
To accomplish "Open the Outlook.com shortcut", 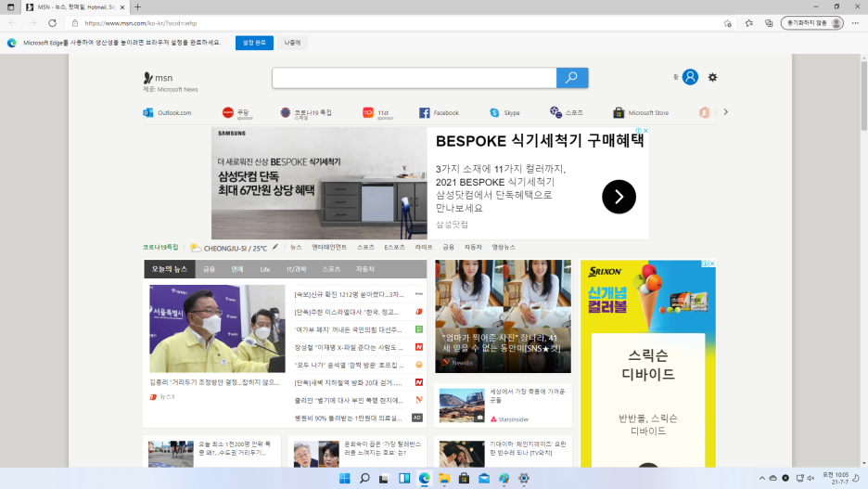I will pyautogui.click(x=167, y=112).
